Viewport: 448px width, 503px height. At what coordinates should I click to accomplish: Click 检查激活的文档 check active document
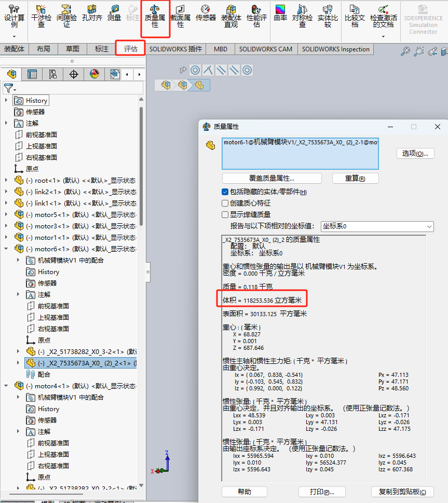click(383, 17)
